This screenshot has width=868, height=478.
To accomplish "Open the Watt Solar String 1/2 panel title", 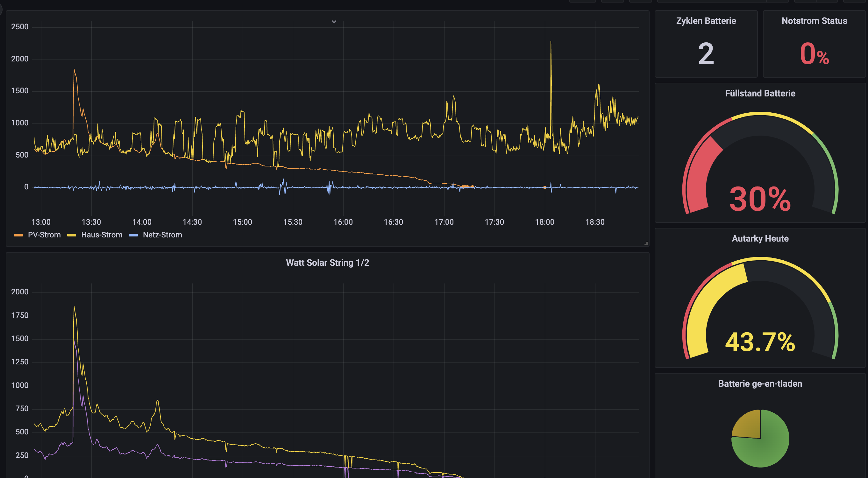I will tap(328, 263).
